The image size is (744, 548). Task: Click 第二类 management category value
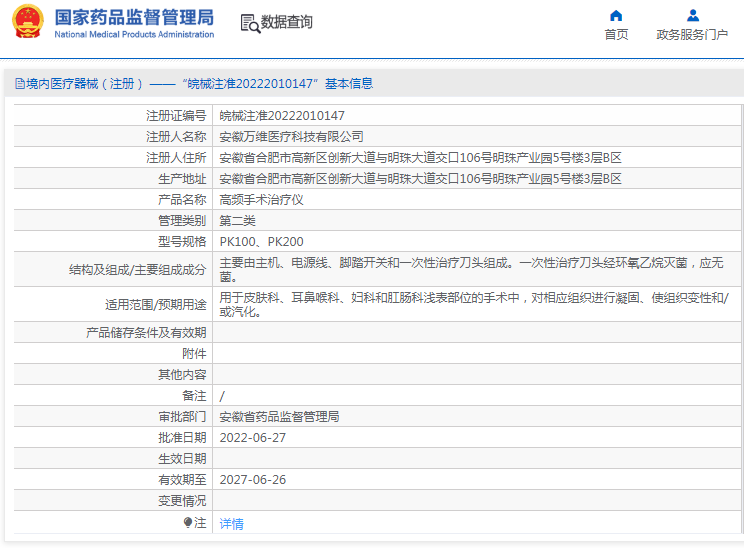coord(237,221)
